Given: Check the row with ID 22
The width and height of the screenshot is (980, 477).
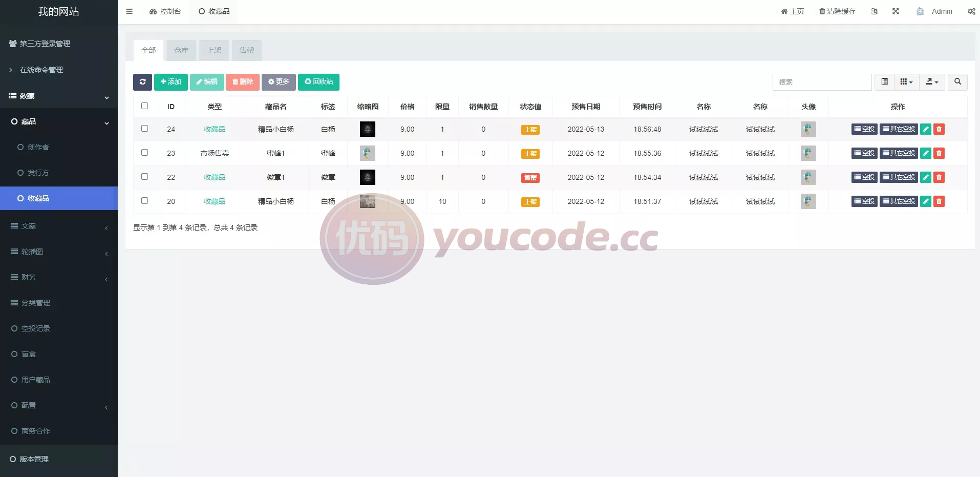Looking at the screenshot, I should coord(144,177).
